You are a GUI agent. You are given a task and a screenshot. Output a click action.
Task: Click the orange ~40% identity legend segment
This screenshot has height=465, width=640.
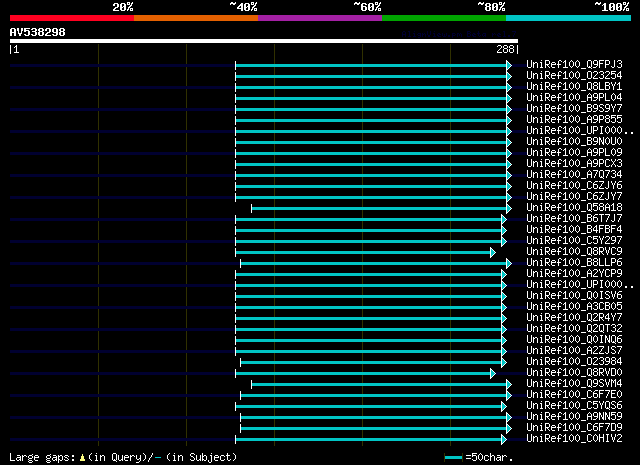pyautogui.click(x=196, y=18)
